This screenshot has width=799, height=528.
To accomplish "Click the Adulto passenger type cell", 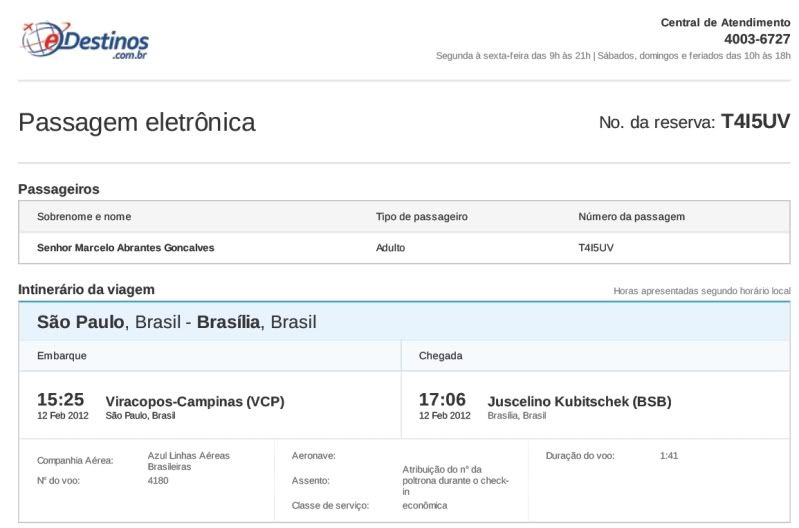I will point(390,248).
